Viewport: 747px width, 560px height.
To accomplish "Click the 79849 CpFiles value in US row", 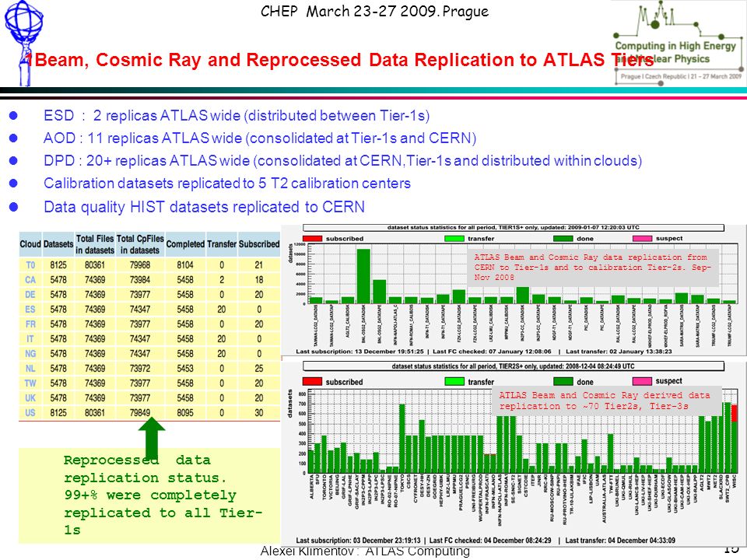I will 140,413.
